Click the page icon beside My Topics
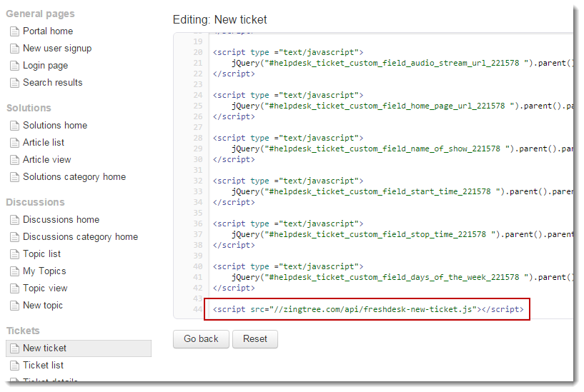584x392 pixels. [x=14, y=271]
